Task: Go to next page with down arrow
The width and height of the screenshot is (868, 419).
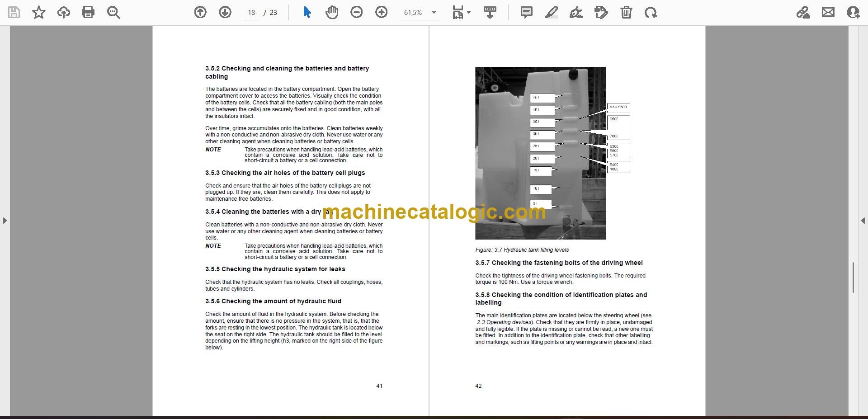Action: [225, 12]
